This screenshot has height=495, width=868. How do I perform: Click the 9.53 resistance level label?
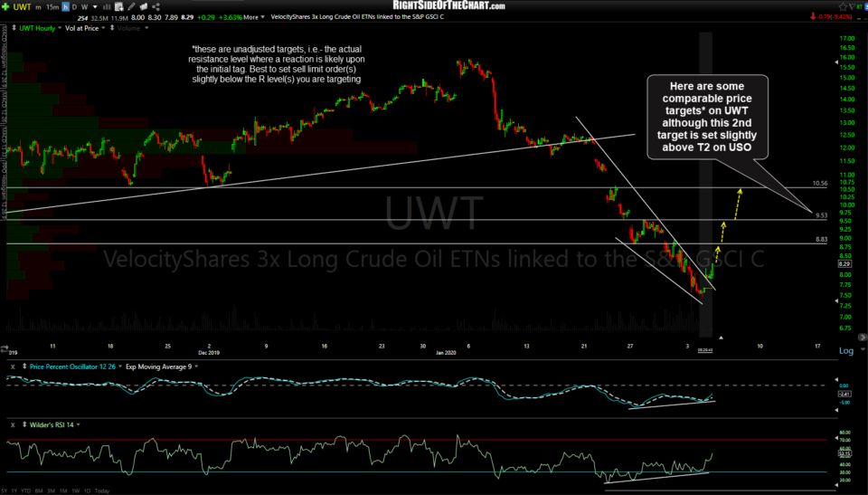pos(822,215)
